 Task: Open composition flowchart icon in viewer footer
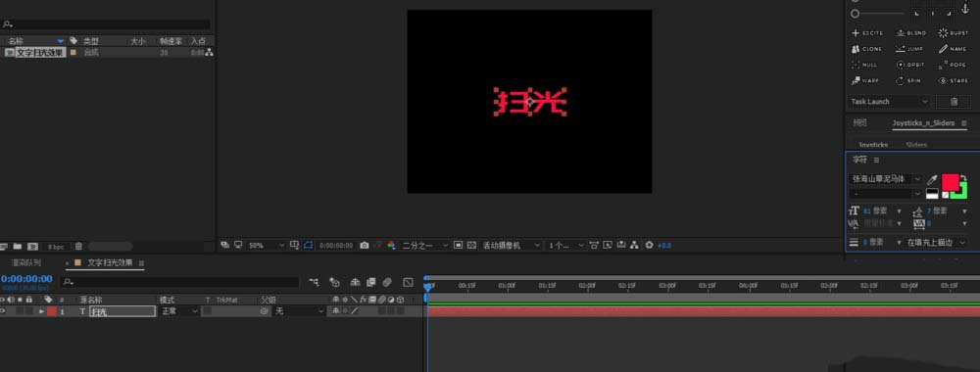coord(635,246)
